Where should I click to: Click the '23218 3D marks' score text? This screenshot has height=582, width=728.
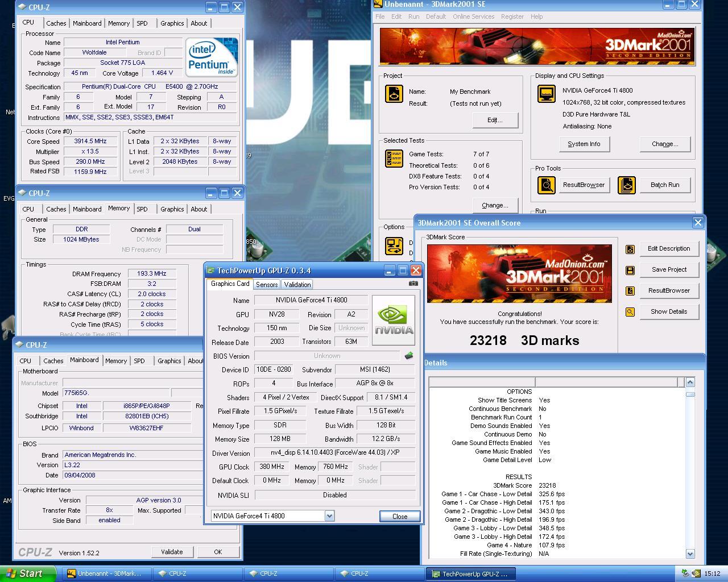pos(524,340)
